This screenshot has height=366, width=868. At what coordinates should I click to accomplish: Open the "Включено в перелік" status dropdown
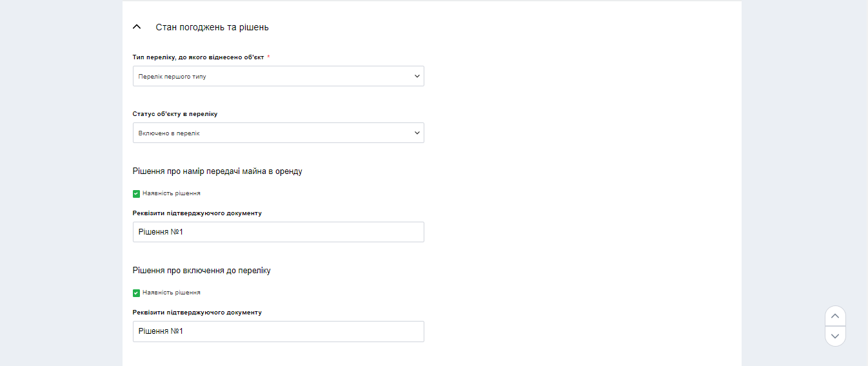tap(271, 133)
